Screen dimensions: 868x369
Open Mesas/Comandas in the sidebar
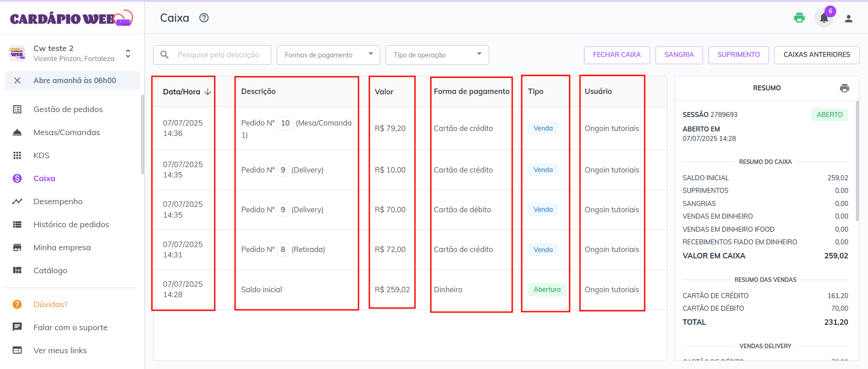pyautogui.click(x=66, y=132)
